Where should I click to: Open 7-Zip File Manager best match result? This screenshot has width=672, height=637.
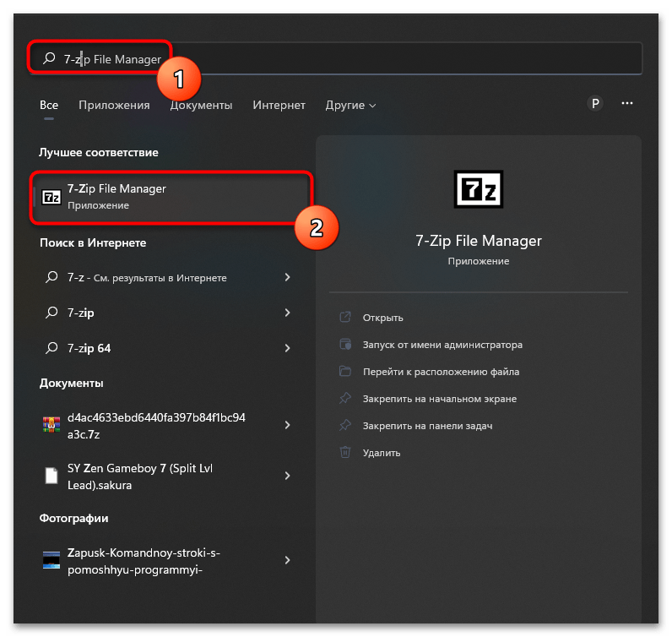tap(171, 197)
